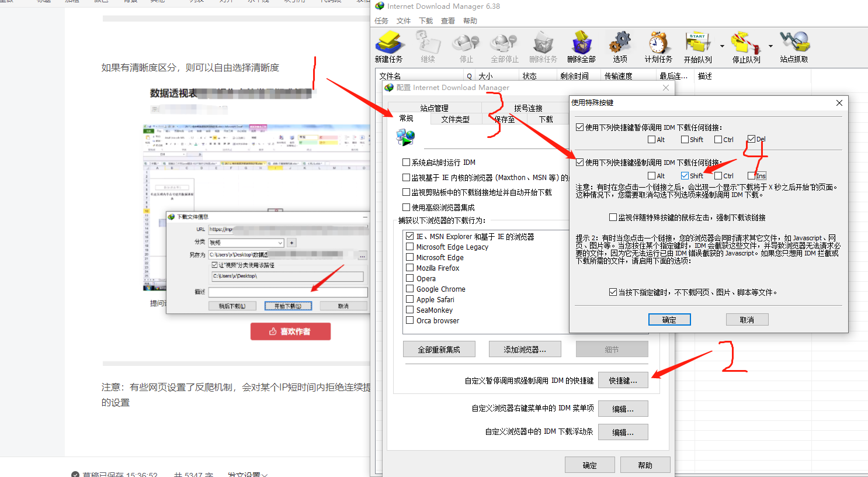Click the 停止 stop toolbar icon

466,47
